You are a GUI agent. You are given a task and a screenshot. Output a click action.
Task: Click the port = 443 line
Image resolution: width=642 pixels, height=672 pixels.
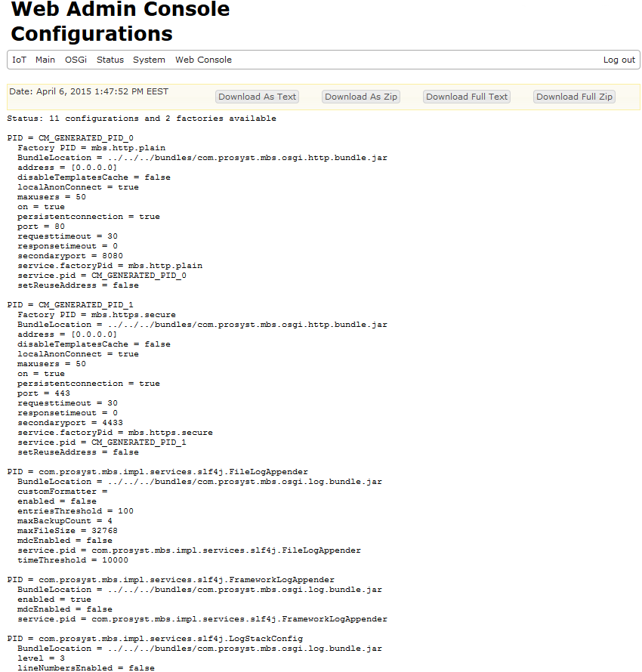pos(46,393)
